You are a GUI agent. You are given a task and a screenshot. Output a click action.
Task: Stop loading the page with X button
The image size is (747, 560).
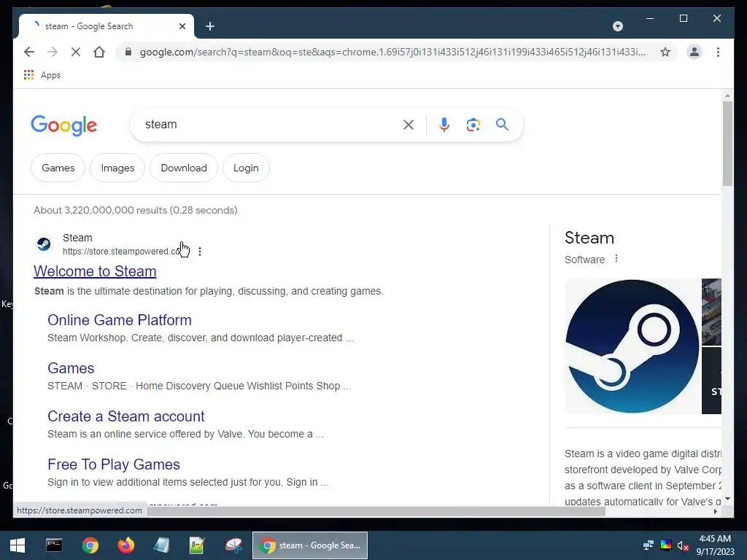76,52
